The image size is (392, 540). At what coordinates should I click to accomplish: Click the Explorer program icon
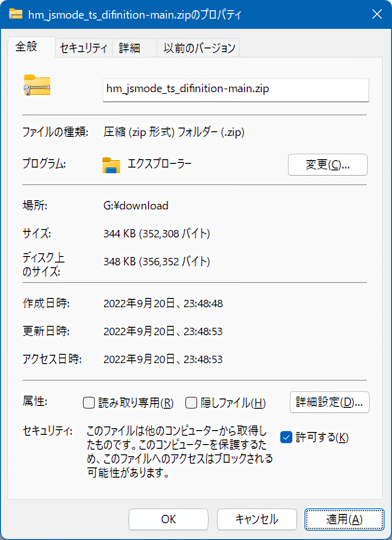(x=111, y=165)
